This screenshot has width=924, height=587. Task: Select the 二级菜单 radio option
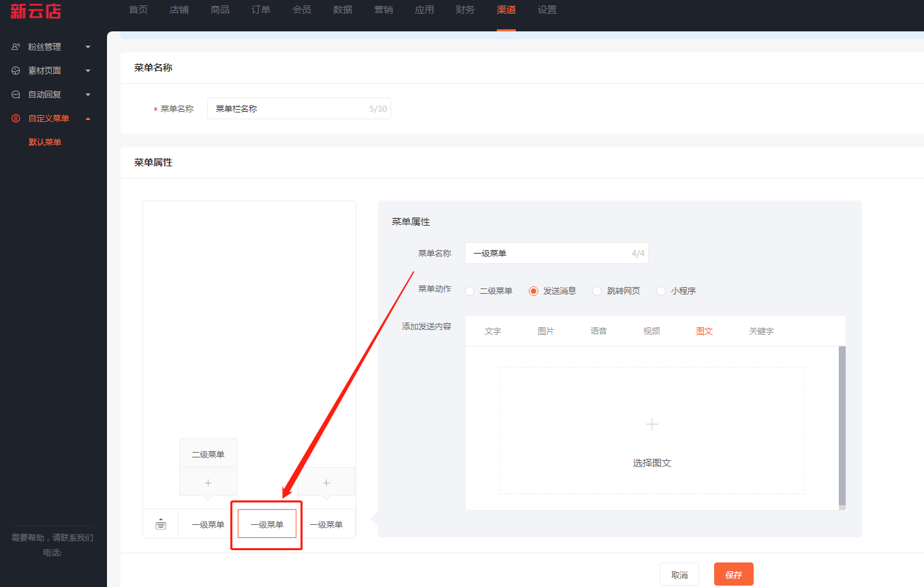tap(469, 291)
